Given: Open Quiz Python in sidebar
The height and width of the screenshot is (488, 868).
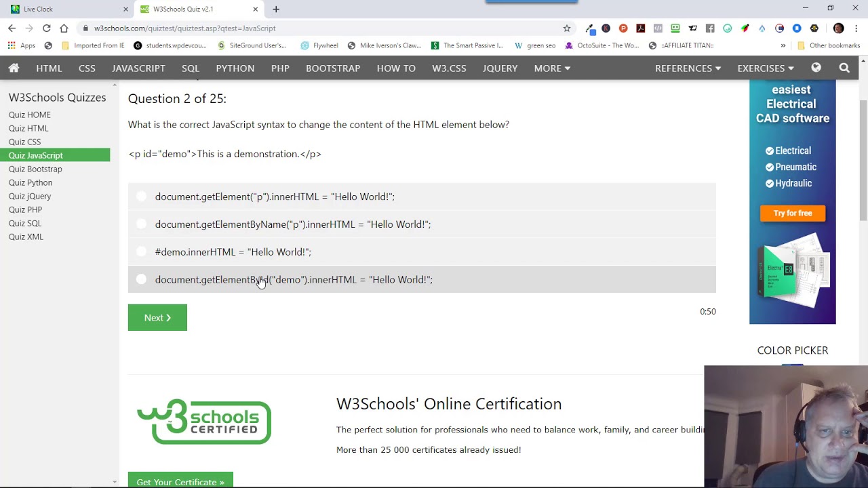Looking at the screenshot, I should [31, 182].
